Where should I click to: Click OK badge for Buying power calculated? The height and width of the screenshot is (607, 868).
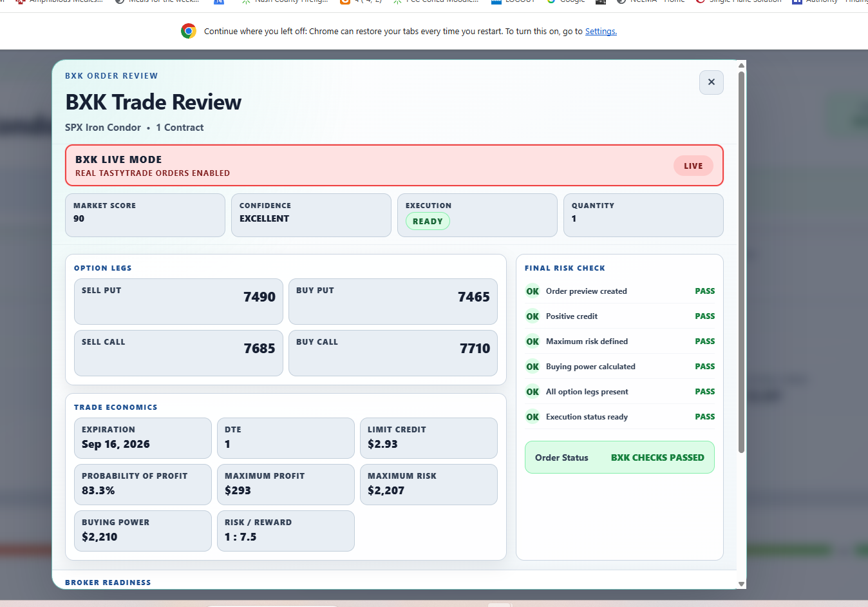point(533,367)
